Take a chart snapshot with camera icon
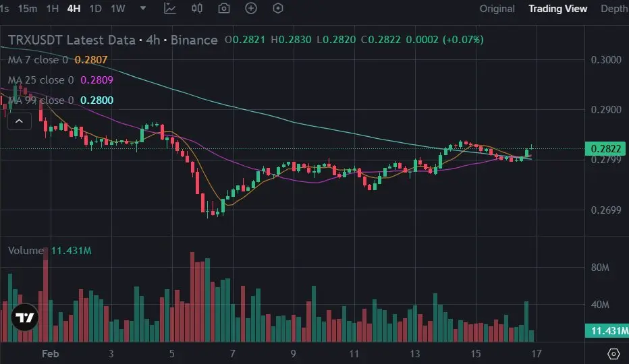629x364 pixels. 224,8
